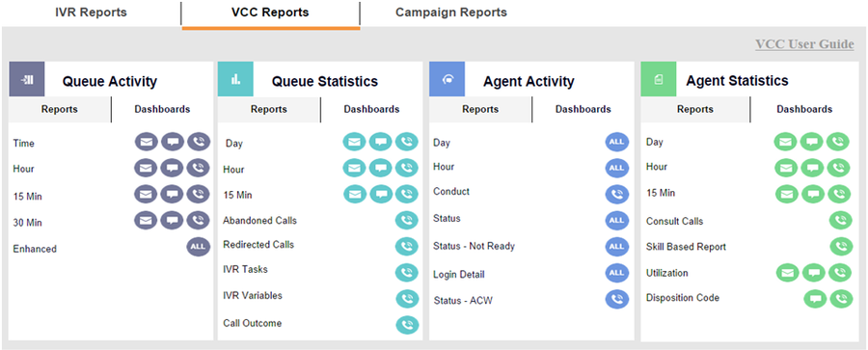Click ALL icon for Enhanced queue activity

pos(199,247)
